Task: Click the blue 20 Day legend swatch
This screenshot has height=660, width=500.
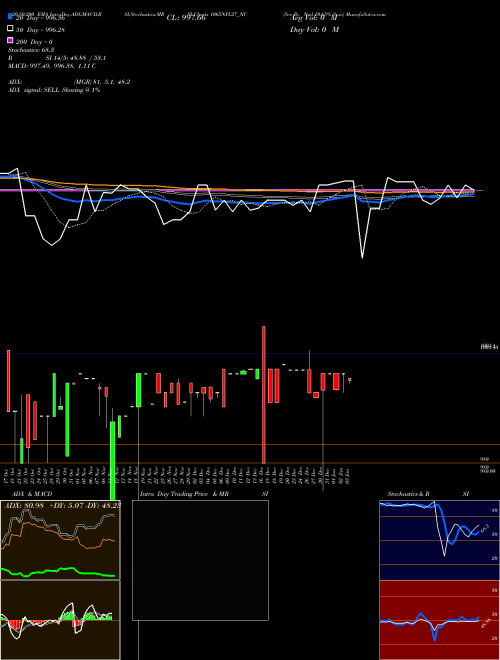Action: [x=10, y=17]
